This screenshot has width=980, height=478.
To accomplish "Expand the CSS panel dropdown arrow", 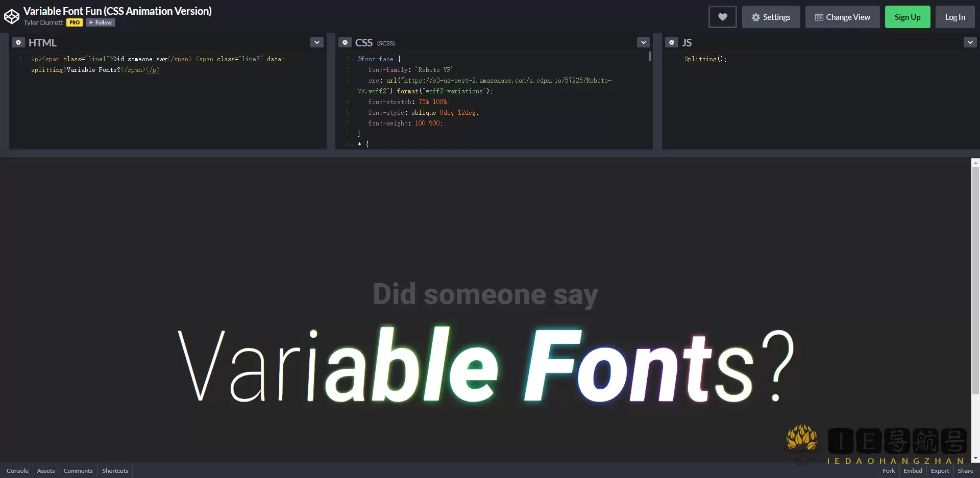I will point(644,42).
